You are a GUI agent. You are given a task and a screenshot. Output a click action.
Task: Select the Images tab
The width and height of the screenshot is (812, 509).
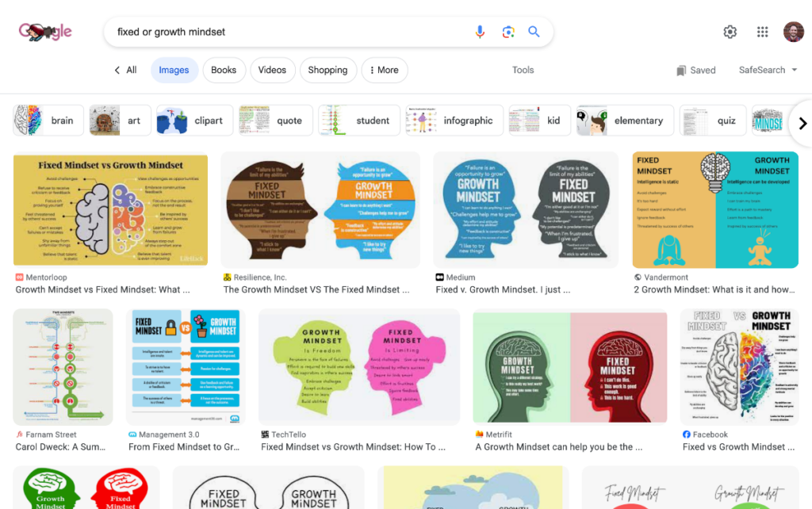[174, 70]
